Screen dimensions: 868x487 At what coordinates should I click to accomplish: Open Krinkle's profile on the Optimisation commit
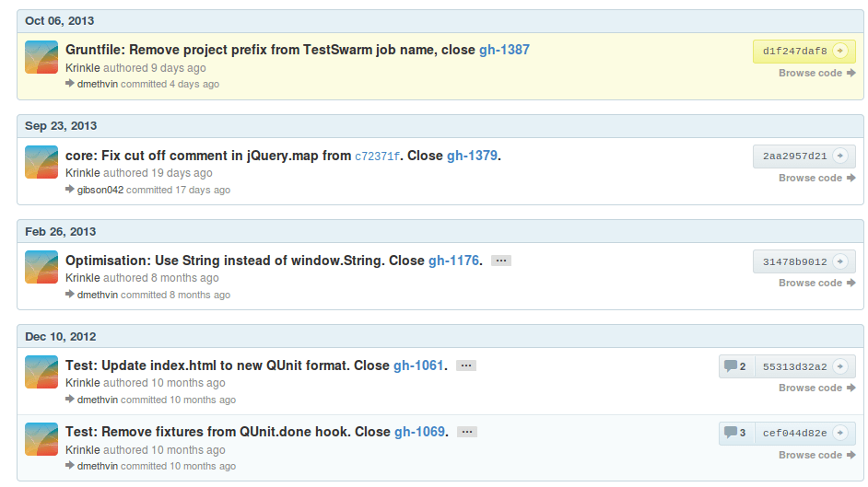tap(83, 278)
